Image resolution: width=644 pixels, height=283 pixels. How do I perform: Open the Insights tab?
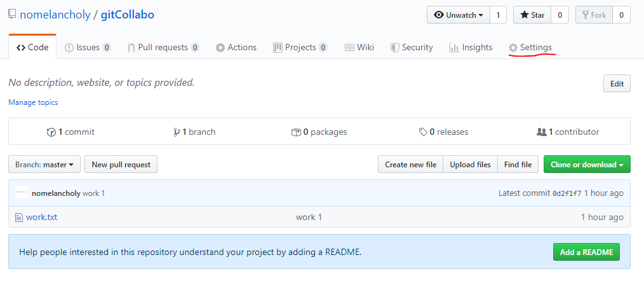471,47
